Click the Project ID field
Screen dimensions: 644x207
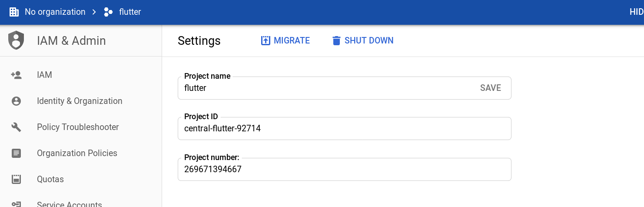(345, 128)
